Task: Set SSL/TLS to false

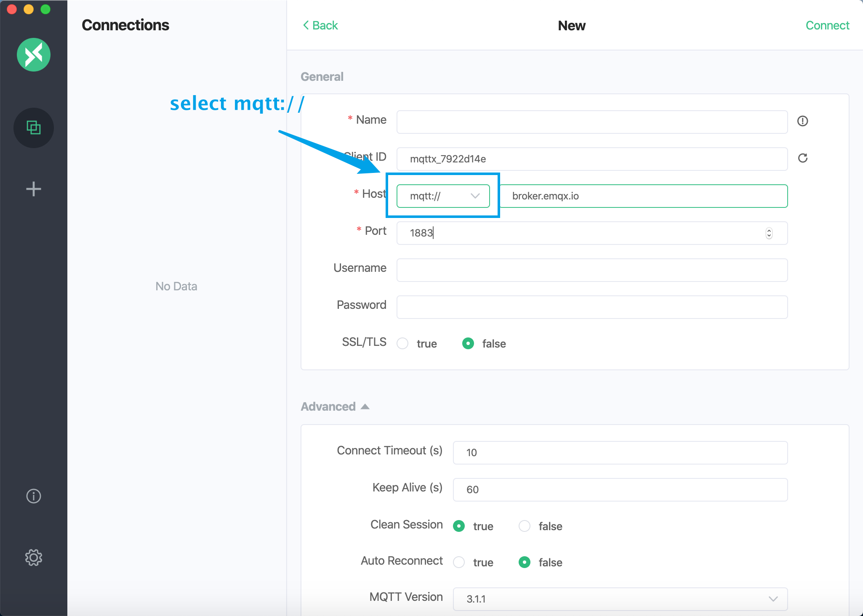Action: (468, 344)
